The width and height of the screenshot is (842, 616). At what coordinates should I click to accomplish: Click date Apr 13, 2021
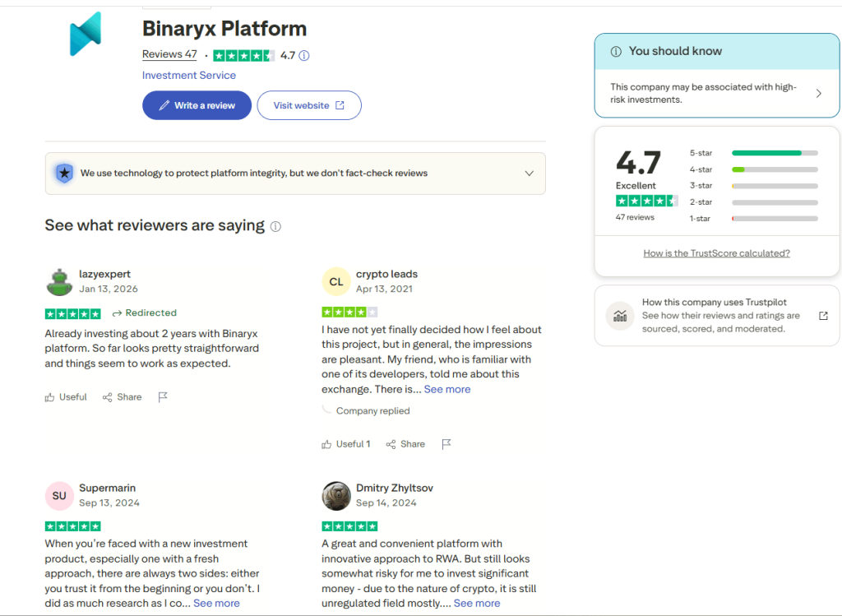click(385, 289)
